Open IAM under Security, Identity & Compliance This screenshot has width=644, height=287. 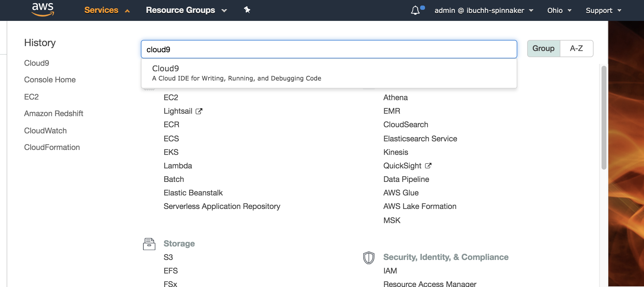390,270
